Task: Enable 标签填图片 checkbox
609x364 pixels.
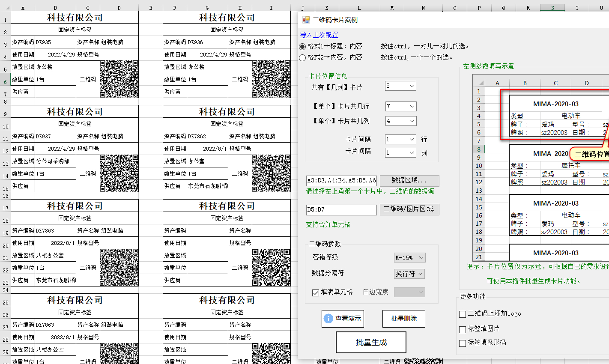Action: [x=463, y=329]
